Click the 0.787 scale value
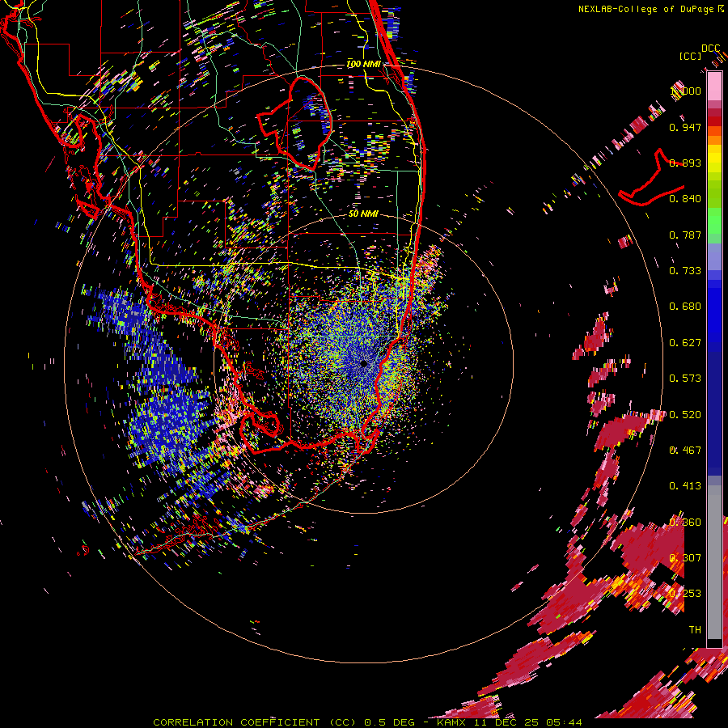Viewport: 728px width, 728px height. pos(685,235)
